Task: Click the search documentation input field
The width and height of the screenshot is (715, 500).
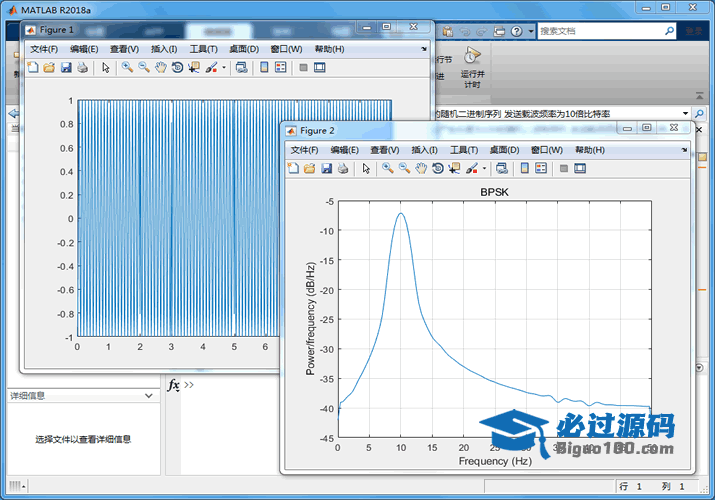Action: (600, 31)
